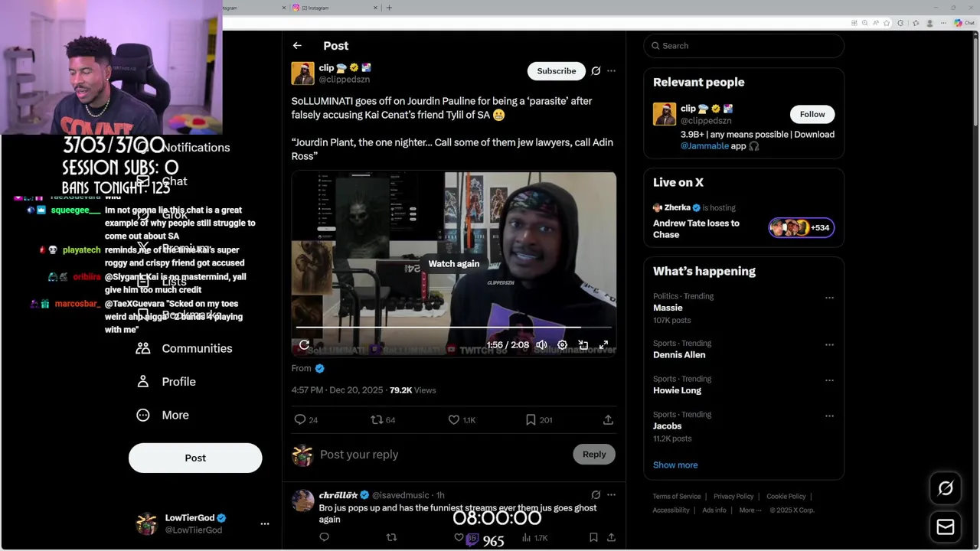The width and height of the screenshot is (980, 551).
Task: Repost chrollo's reply
Action: [x=391, y=538]
